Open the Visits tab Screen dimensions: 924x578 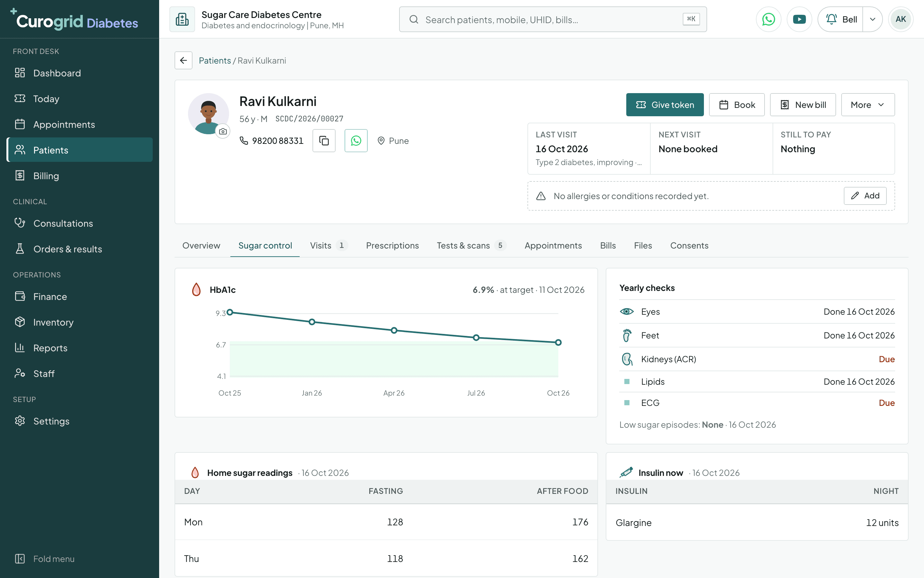tap(329, 245)
